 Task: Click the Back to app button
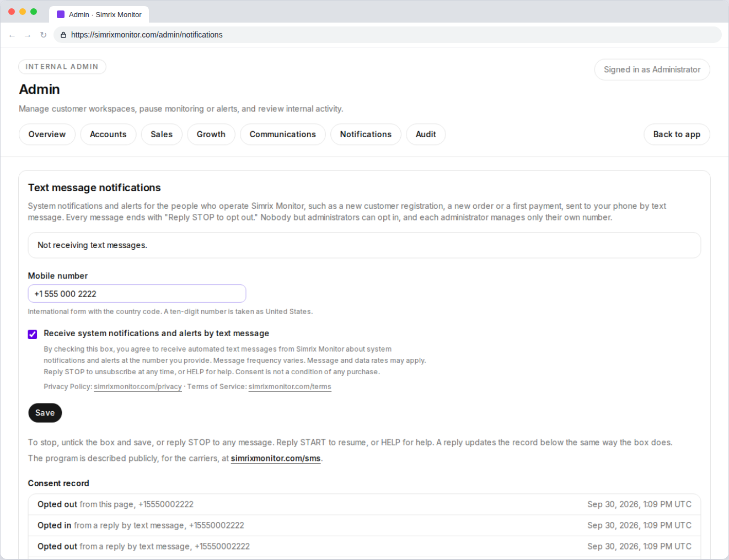[677, 134]
